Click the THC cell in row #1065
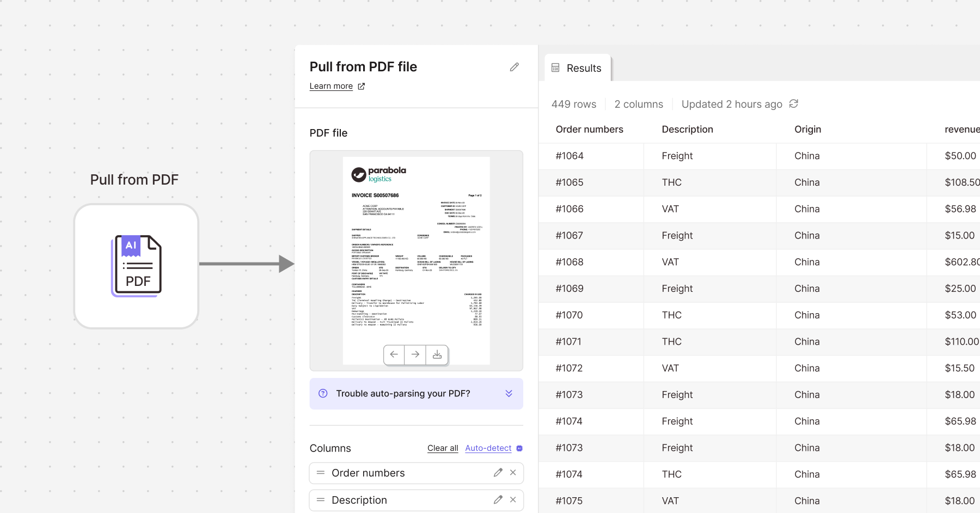Screen dimensions: 980x513 pos(710,182)
